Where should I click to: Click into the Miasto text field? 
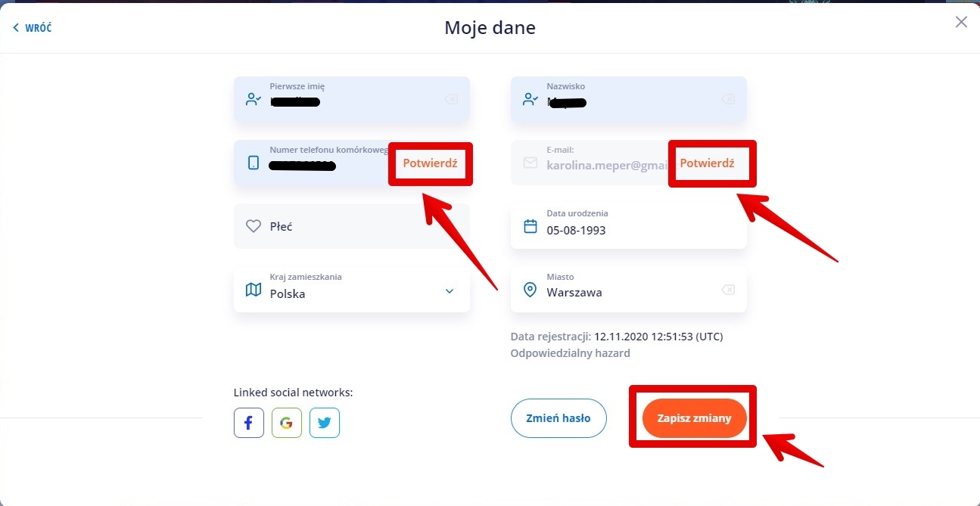pos(621,293)
